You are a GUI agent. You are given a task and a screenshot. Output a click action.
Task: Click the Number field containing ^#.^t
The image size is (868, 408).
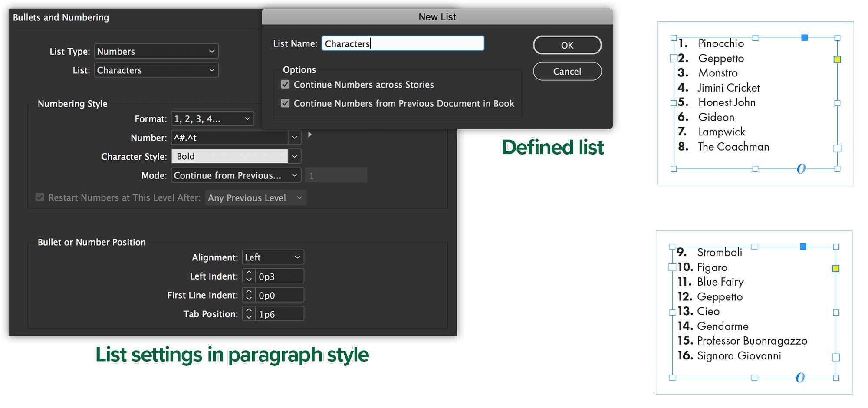point(230,138)
